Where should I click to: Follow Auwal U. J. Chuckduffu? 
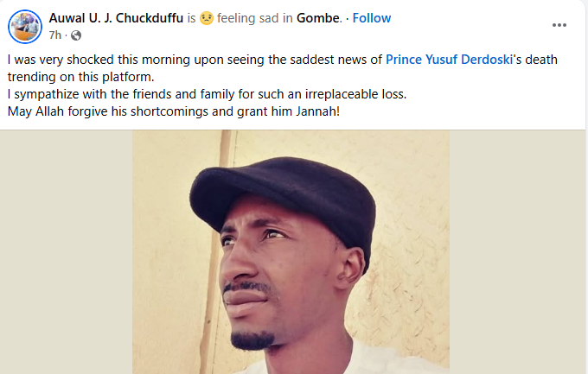pyautogui.click(x=372, y=18)
